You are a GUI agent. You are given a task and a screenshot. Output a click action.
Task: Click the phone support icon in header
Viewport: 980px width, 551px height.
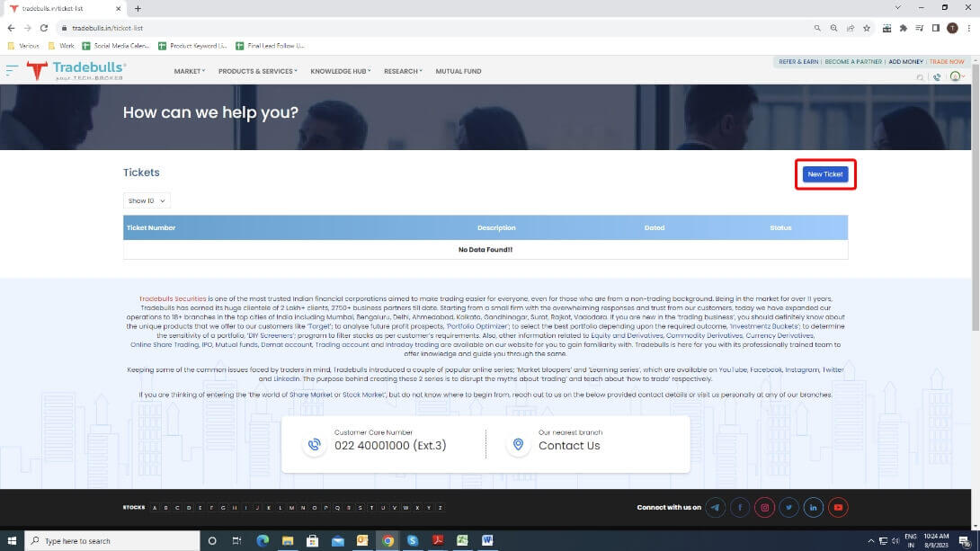pyautogui.click(x=937, y=77)
